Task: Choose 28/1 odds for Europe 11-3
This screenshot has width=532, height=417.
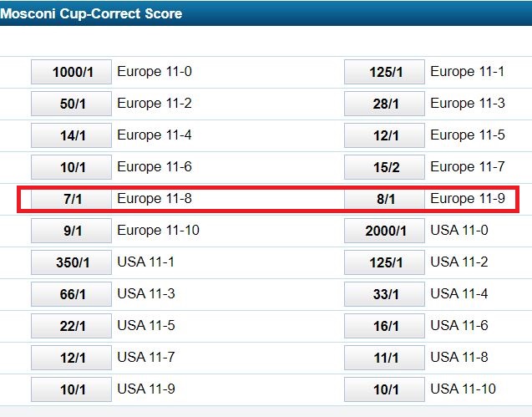Action: [385, 104]
